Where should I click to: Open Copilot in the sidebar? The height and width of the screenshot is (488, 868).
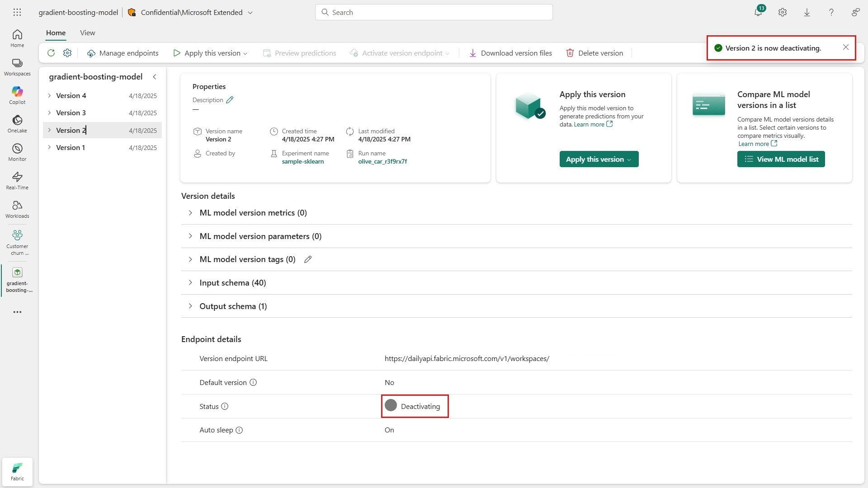point(17,95)
